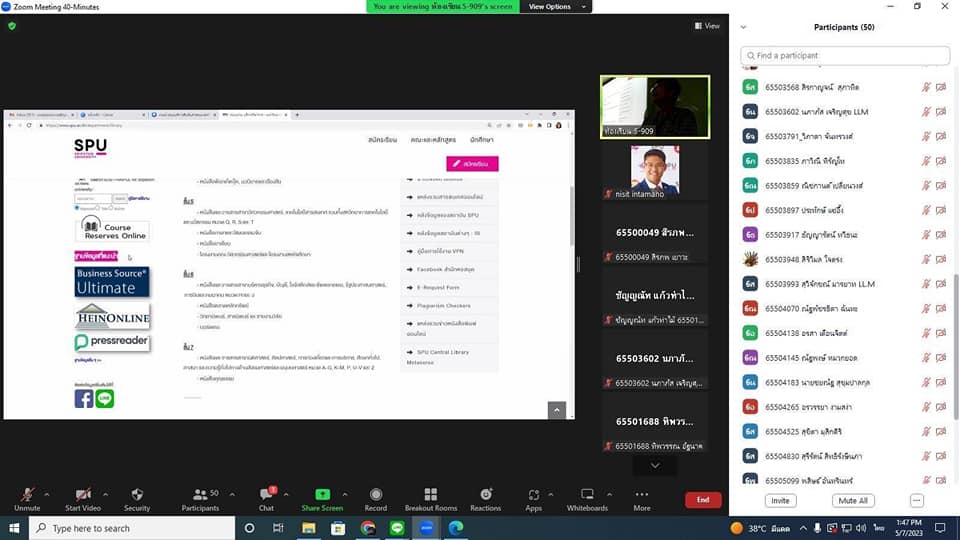Start sharing with Share Screen

click(322, 495)
